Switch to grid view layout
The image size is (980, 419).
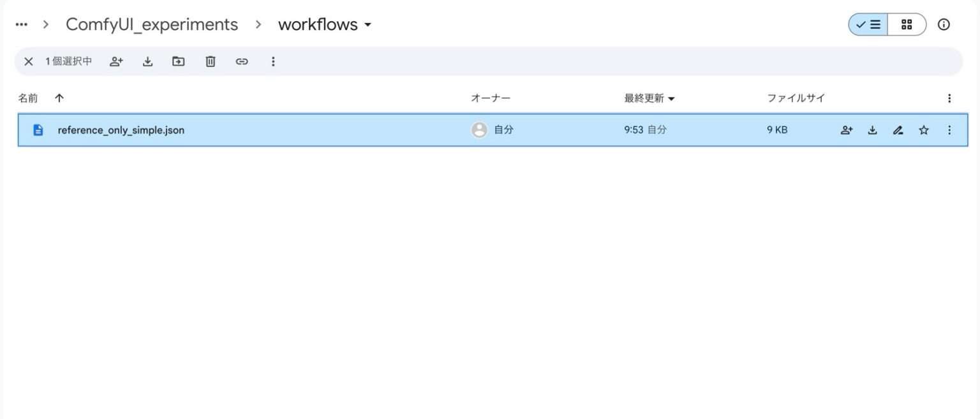pyautogui.click(x=906, y=24)
